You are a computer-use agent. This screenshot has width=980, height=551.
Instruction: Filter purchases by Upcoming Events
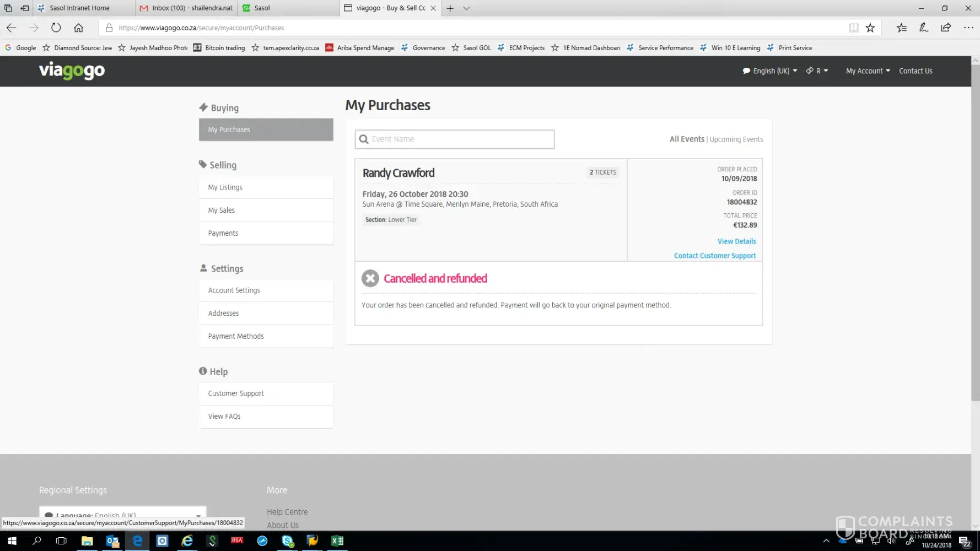(x=736, y=139)
